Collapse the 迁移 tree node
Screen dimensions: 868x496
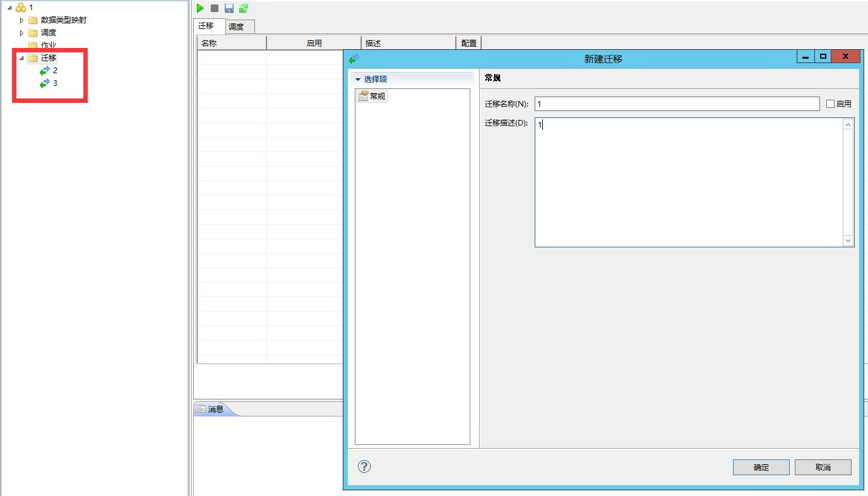(x=21, y=58)
